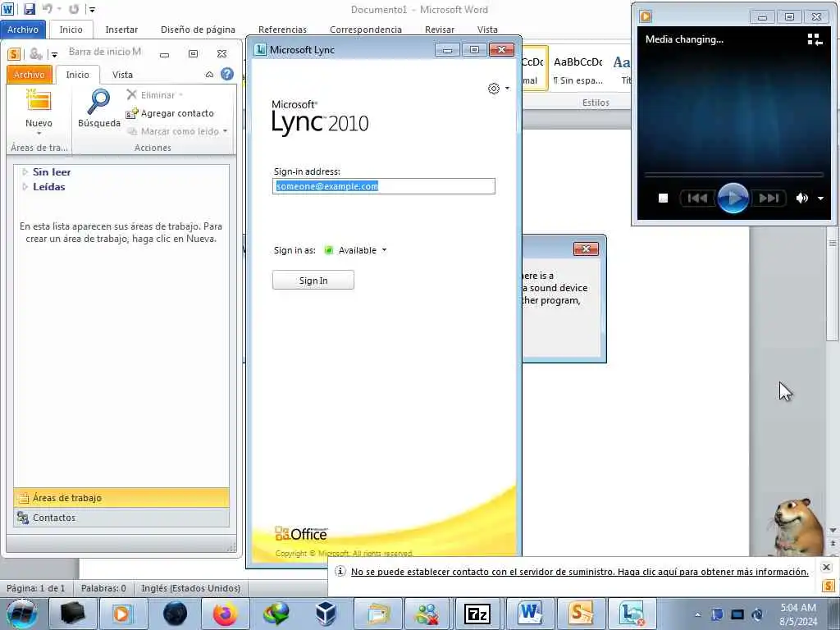Select Contactos pane

coord(121,518)
